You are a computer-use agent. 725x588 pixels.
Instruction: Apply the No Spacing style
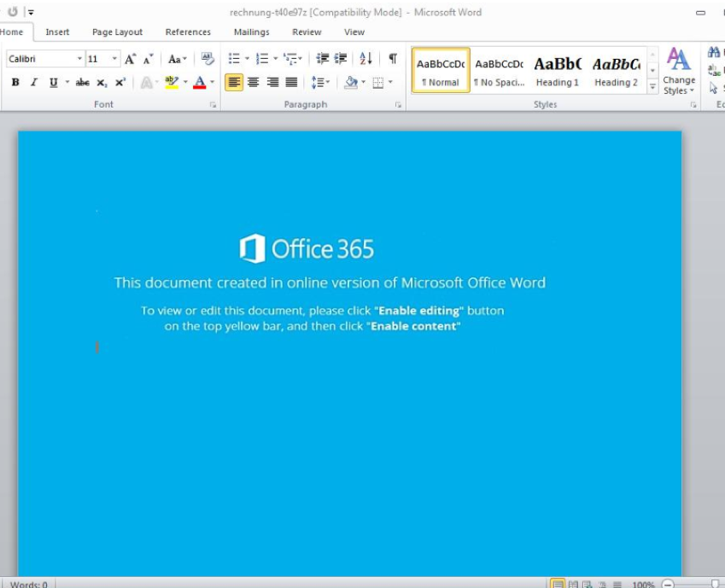point(500,71)
